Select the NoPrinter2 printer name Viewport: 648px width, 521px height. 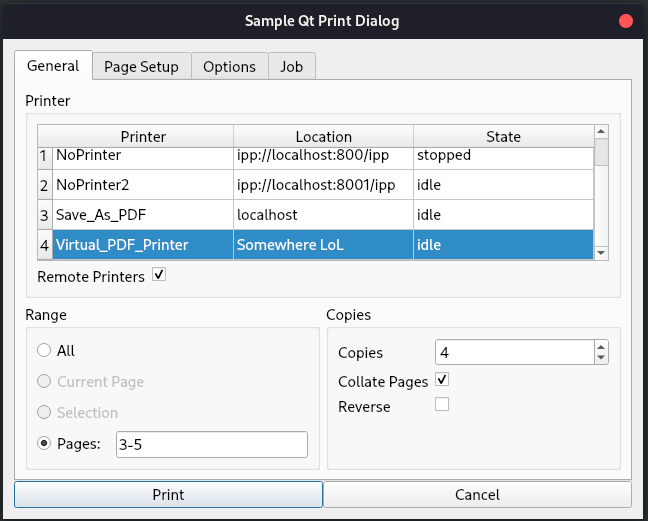(143, 185)
